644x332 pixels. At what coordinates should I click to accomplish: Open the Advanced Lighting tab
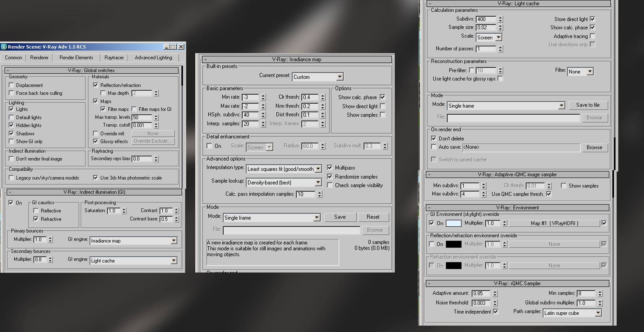click(153, 58)
